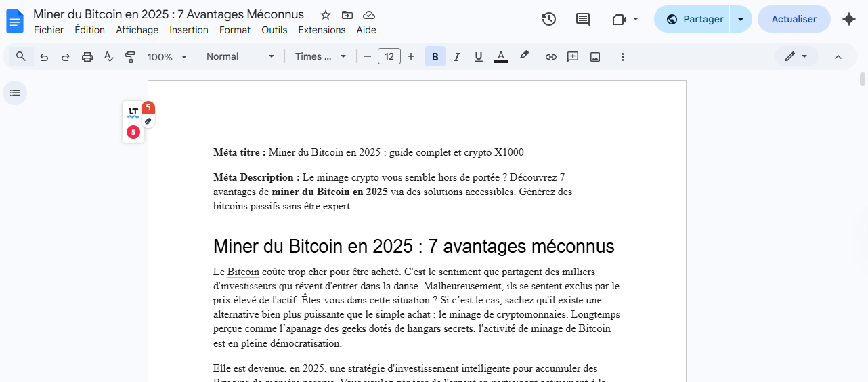
Task: Click the font size field 12
Action: coord(389,56)
